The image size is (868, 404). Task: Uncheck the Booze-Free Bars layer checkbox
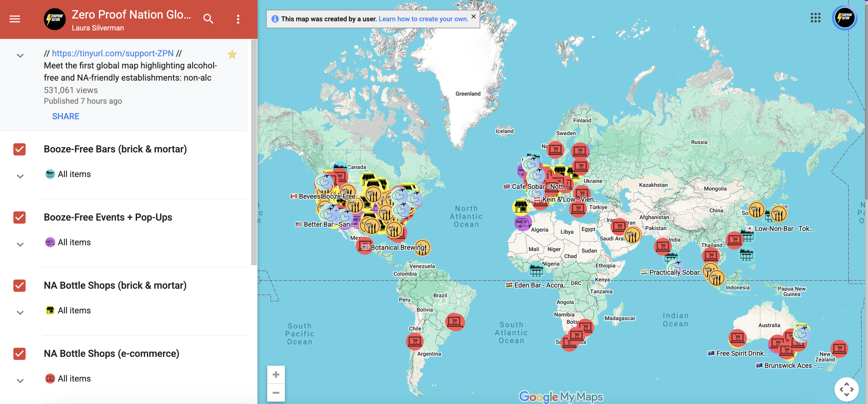point(19,149)
